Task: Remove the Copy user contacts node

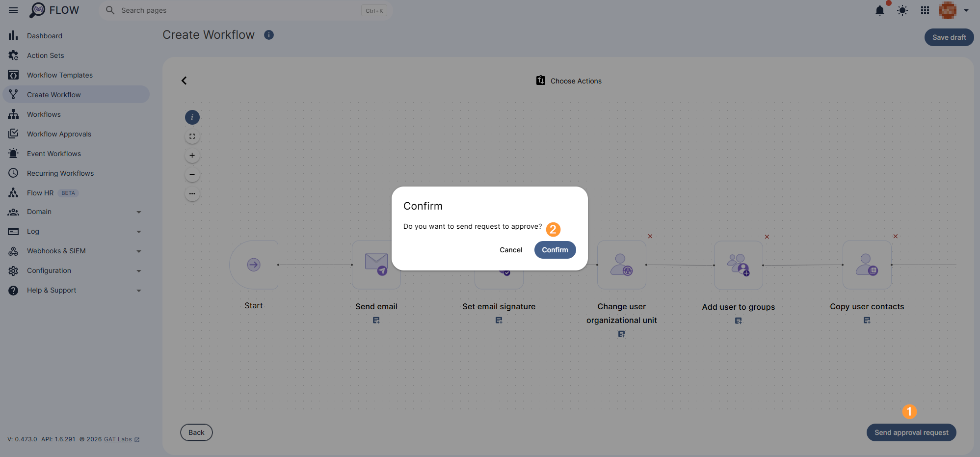Action: tap(896, 237)
